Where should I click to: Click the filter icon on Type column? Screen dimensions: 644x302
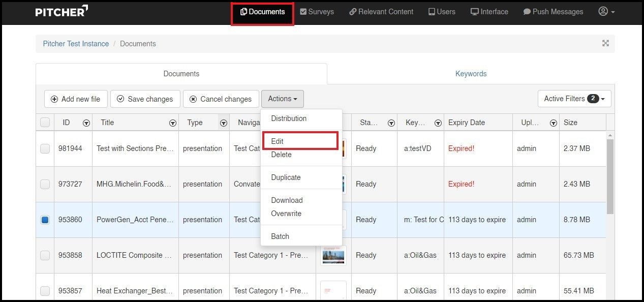pyautogui.click(x=223, y=123)
